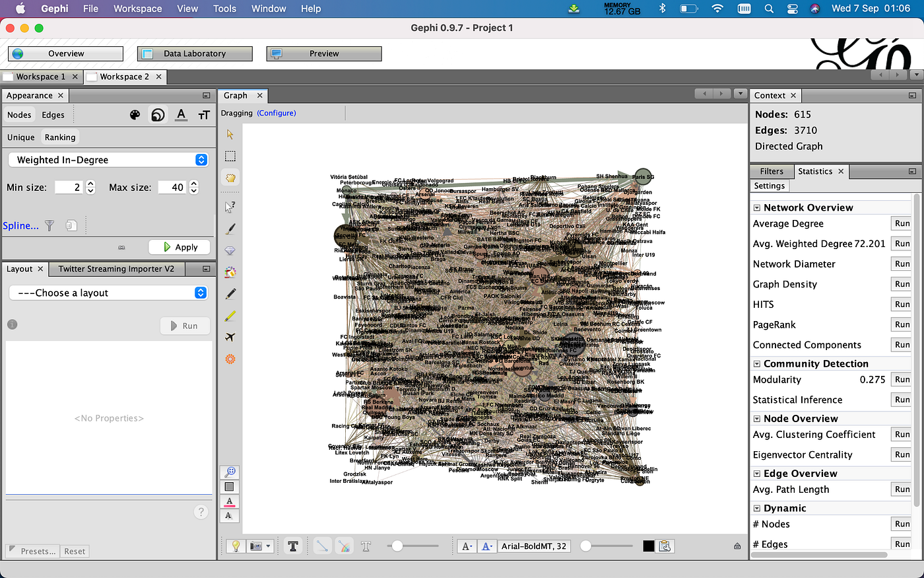Screen dimensions: 924x578
Task: Collapse the Node Overview section
Action: pyautogui.click(x=757, y=419)
